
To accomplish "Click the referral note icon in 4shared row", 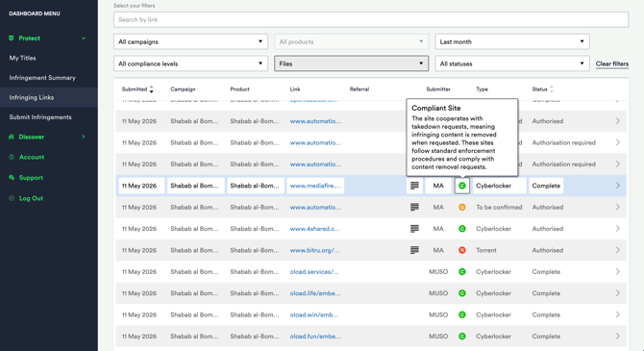I will coord(415,229).
